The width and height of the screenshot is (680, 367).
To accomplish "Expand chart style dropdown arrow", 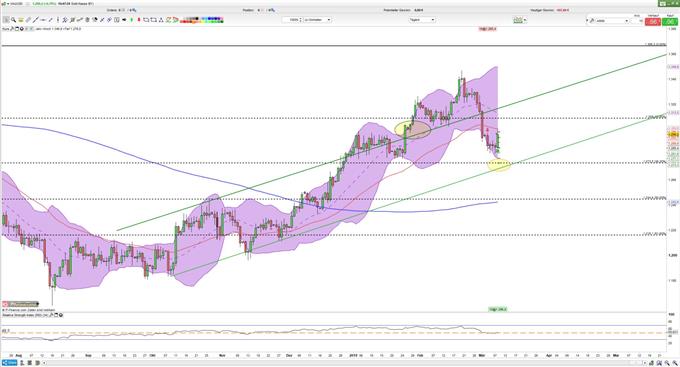I will coord(525,20).
